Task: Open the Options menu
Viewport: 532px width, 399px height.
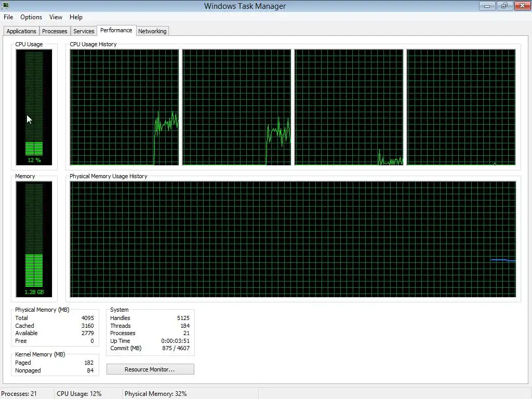Action: (x=31, y=17)
